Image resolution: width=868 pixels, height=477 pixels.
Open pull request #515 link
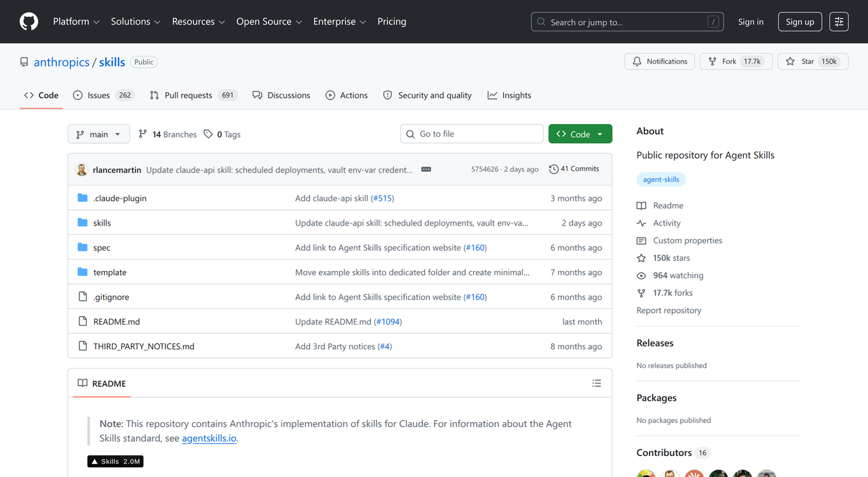(x=382, y=199)
